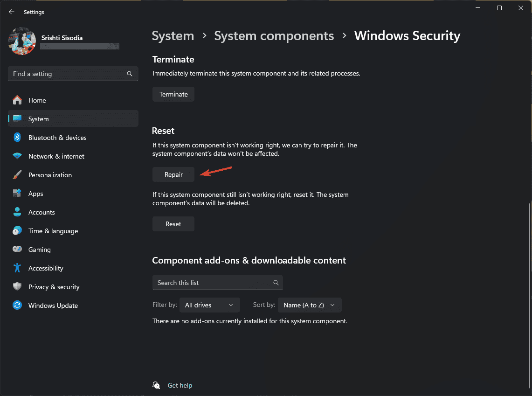Open Personalization settings
Screen dimensions: 532x396
click(x=73, y=175)
